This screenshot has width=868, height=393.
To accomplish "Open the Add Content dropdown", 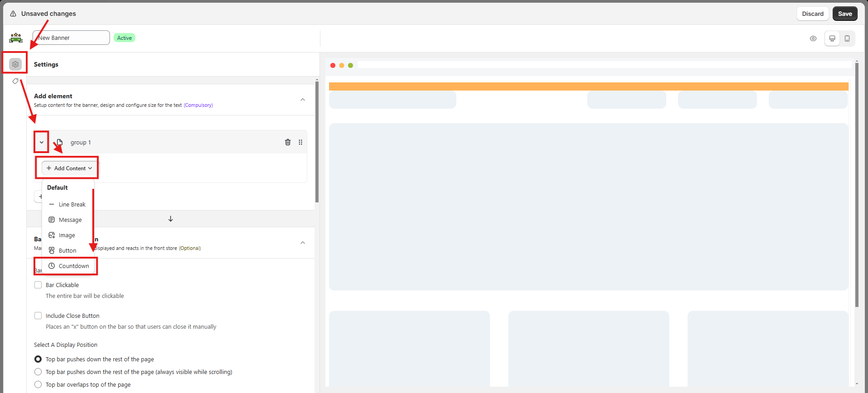I will [x=69, y=168].
